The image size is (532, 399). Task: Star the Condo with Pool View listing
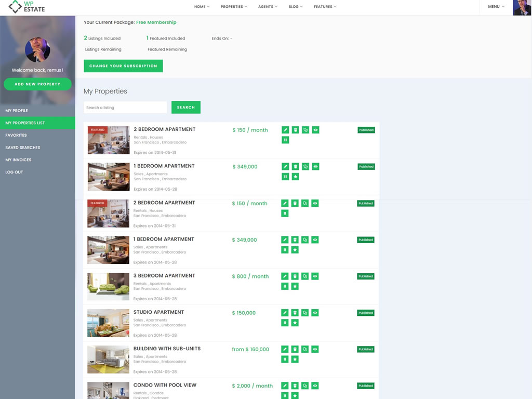[x=295, y=395]
